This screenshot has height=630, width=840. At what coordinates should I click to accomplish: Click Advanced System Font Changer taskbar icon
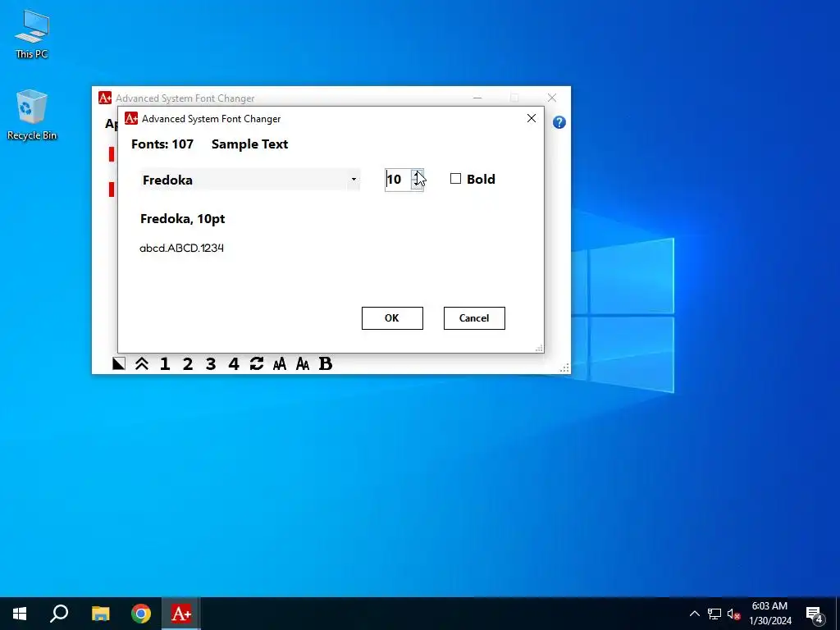[x=181, y=614]
